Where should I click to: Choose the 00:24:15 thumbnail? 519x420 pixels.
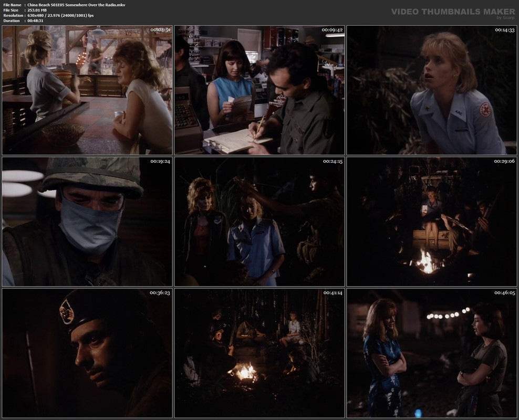[259, 222]
